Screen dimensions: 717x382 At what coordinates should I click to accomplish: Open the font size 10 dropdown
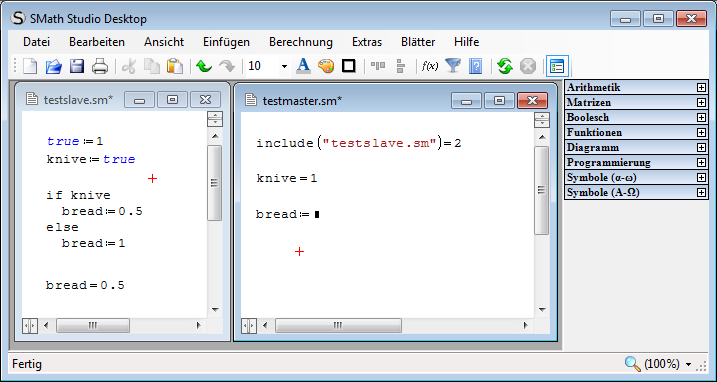pos(284,67)
